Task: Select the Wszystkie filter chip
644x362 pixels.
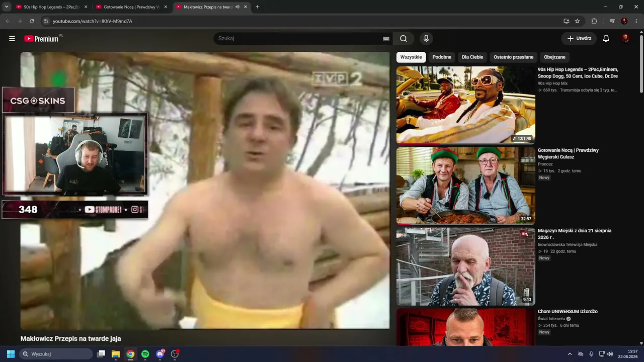Action: pyautogui.click(x=411, y=57)
